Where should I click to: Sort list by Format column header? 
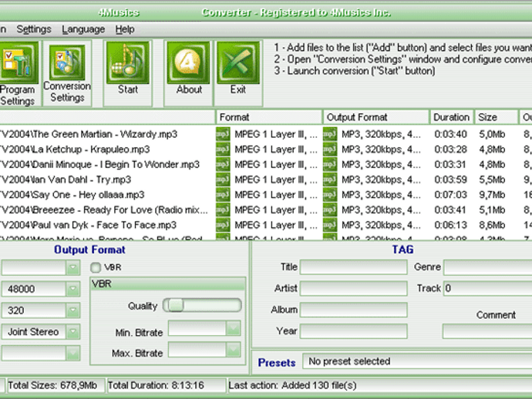(269, 117)
